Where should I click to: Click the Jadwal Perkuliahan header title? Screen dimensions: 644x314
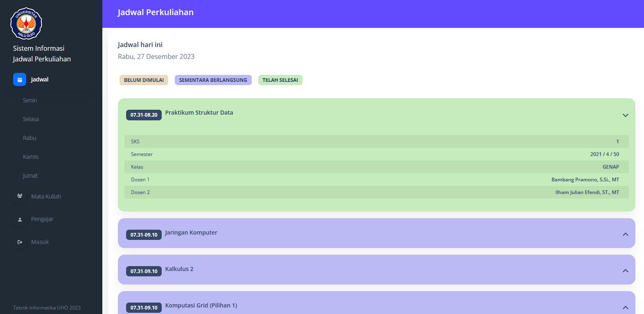[x=156, y=12]
